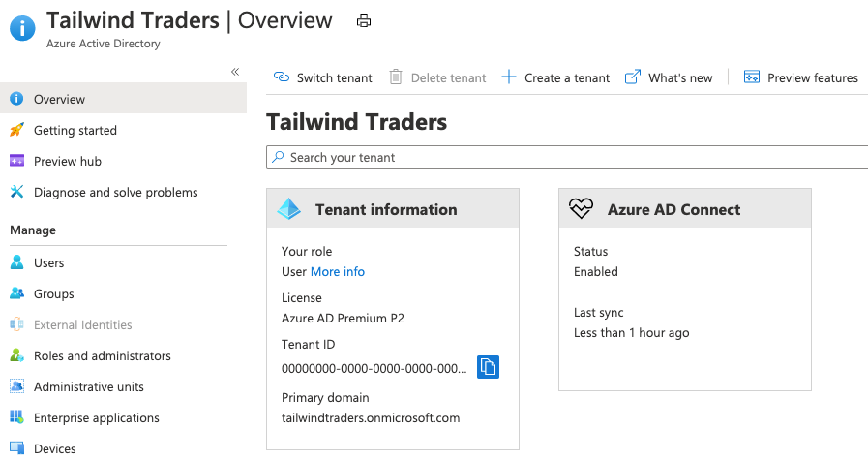
Task: Click the Manage section heading
Action: click(x=33, y=230)
